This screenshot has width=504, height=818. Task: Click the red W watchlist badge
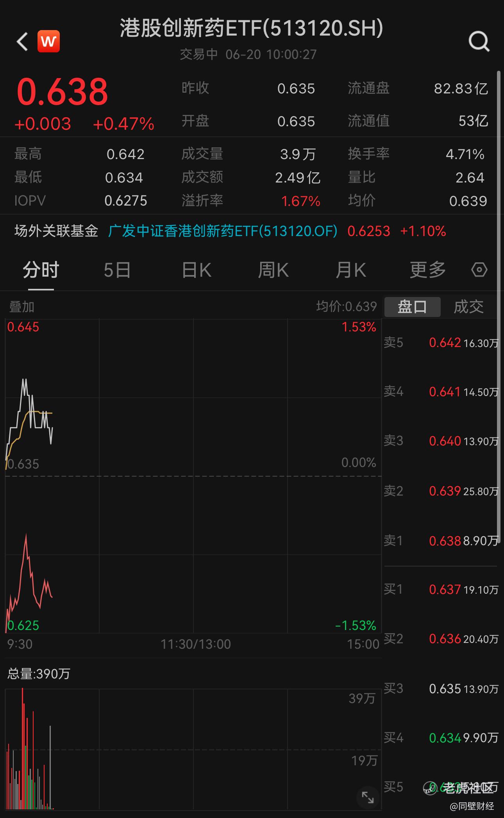pos(48,41)
